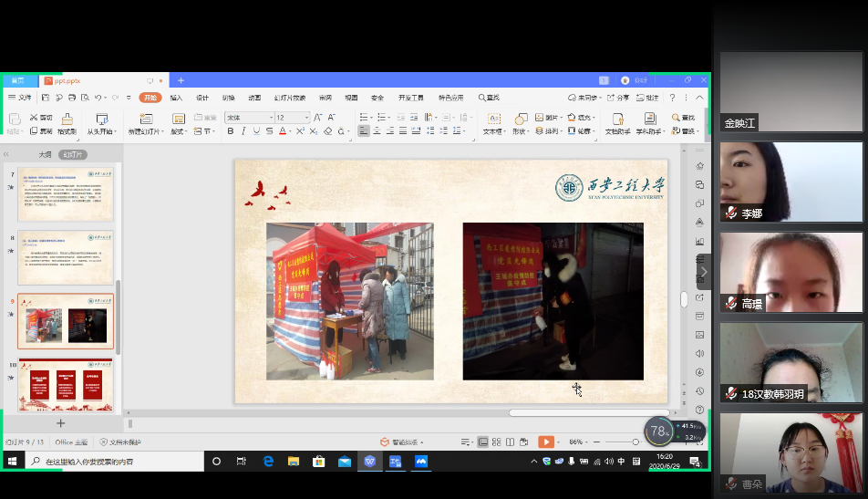The height and width of the screenshot is (499, 868).
Task: Toggle Italic text formatting
Action: coord(243,131)
